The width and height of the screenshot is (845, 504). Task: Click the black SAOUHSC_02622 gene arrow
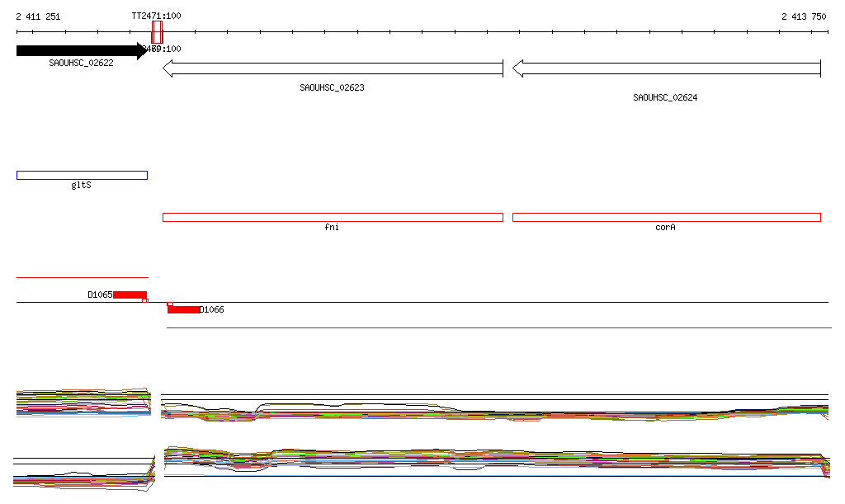tap(82, 51)
